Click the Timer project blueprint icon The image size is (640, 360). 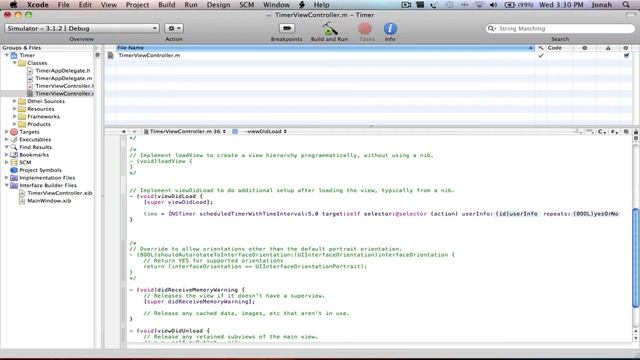coord(14,55)
